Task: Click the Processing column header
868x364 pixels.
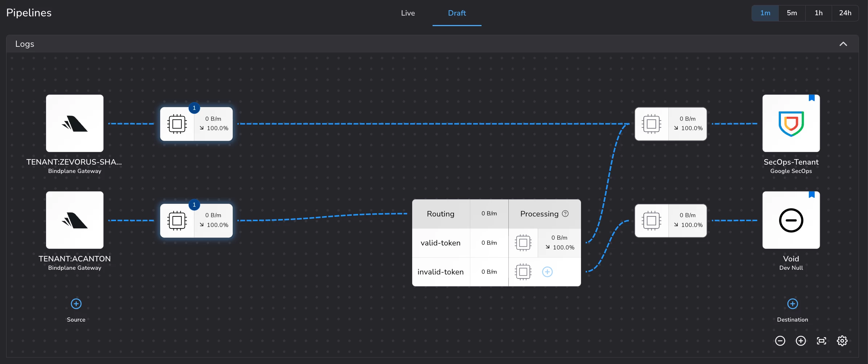Action: coord(545,214)
